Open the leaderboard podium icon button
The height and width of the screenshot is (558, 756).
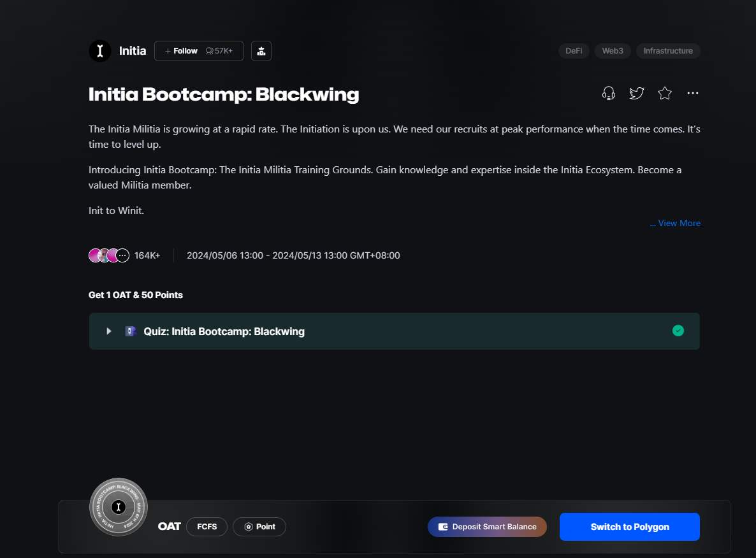pyautogui.click(x=261, y=51)
